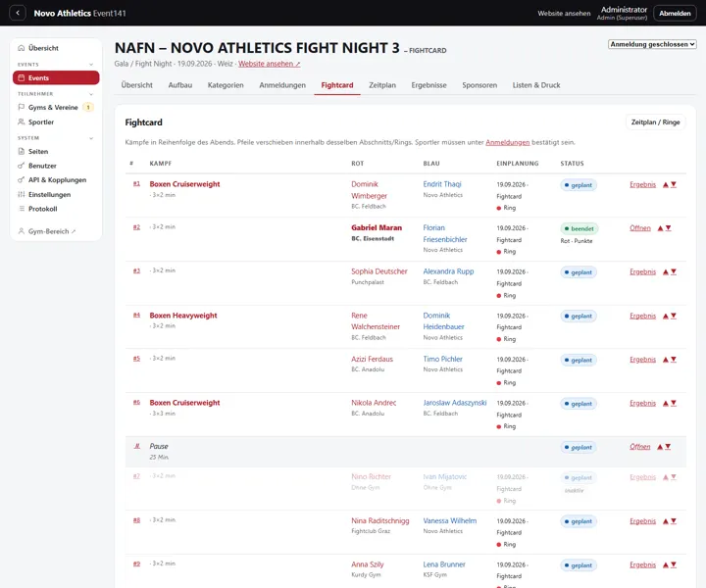
Task: Click the back chevron in the top bar
Action: click(x=18, y=13)
